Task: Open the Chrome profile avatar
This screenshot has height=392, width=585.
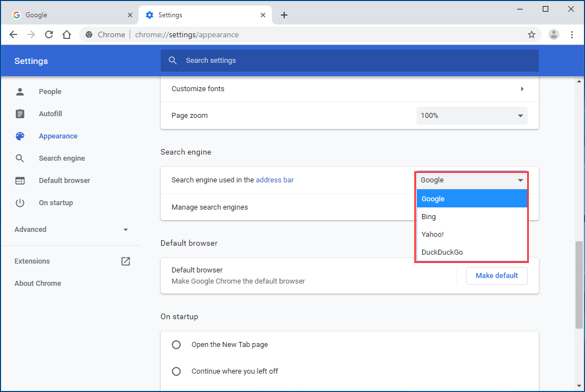Action: pos(553,34)
